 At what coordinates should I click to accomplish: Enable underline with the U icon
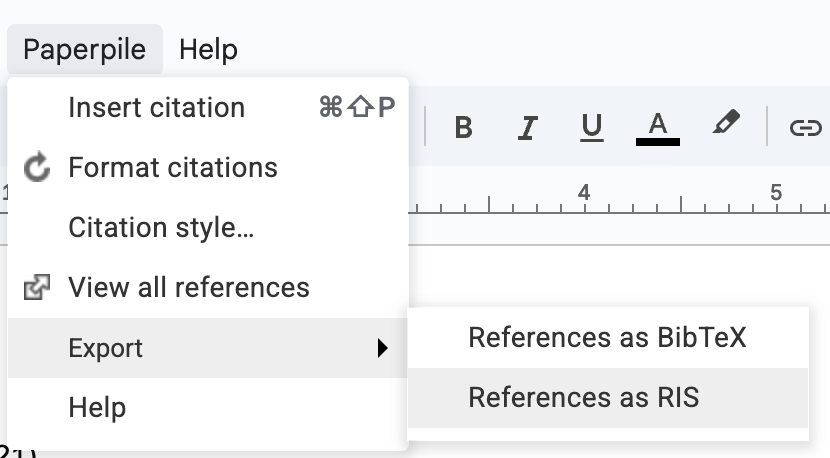[592, 127]
